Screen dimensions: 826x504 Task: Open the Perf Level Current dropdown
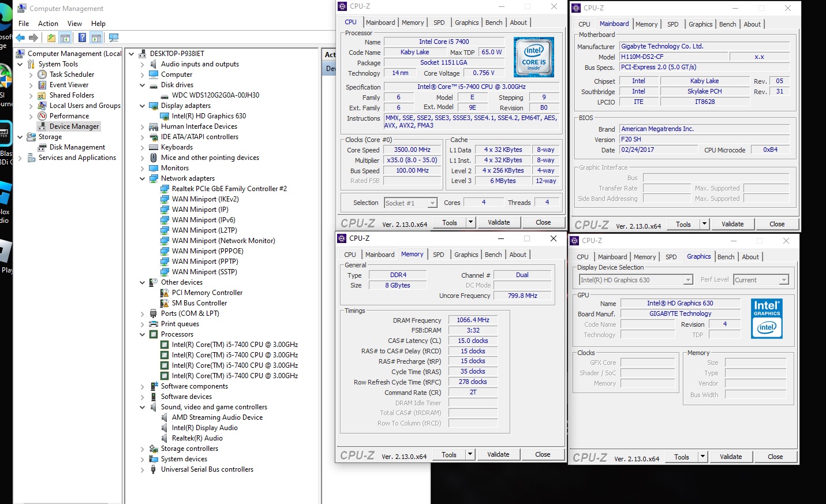(x=784, y=280)
